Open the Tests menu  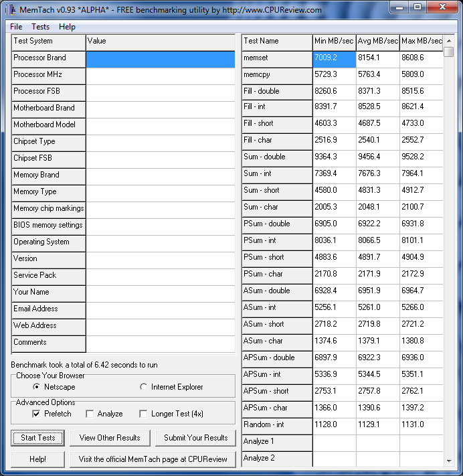40,27
